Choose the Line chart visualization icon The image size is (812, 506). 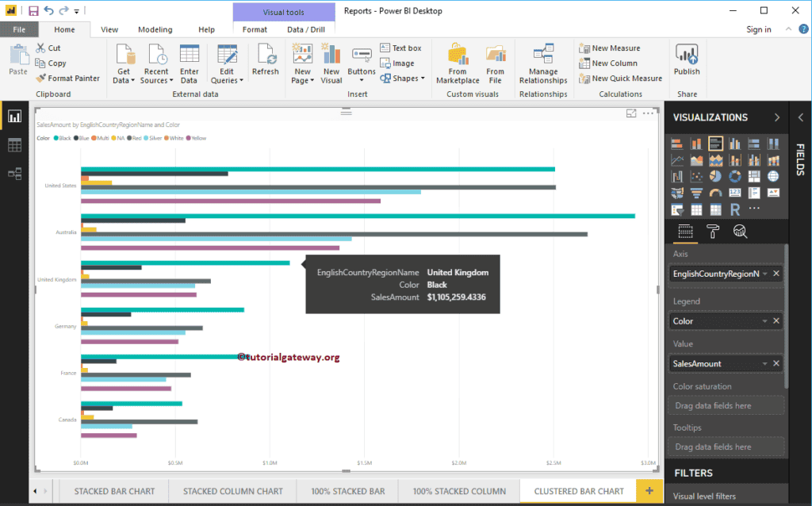tap(677, 160)
